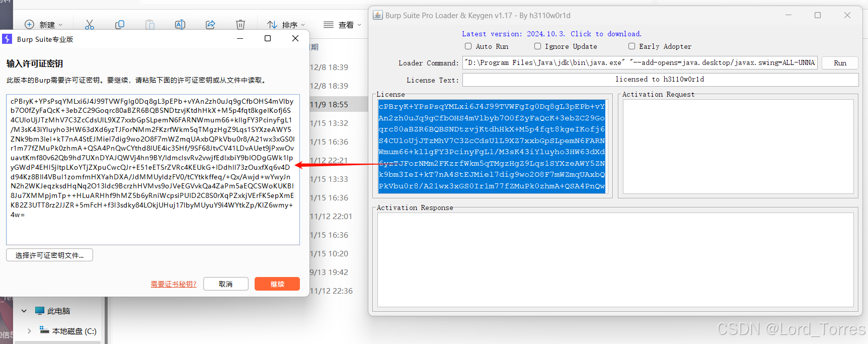The width and height of the screenshot is (868, 344).
Task: Open the 排序 (Sort) dropdown in Explorer
Action: [x=286, y=25]
